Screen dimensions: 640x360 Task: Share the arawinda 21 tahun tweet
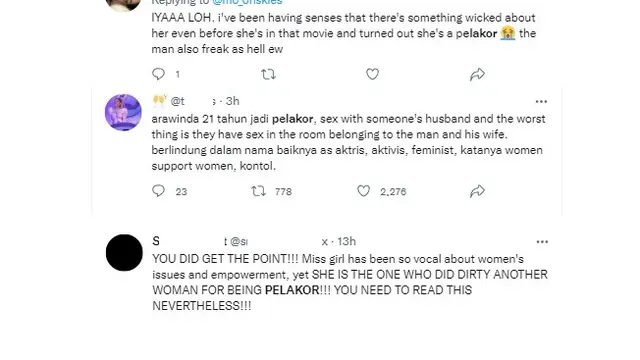477,191
